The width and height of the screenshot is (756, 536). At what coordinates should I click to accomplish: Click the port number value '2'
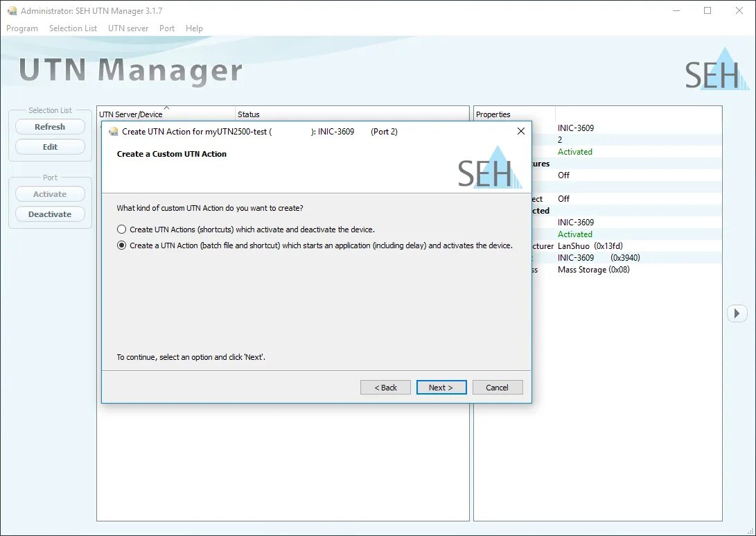coord(560,140)
